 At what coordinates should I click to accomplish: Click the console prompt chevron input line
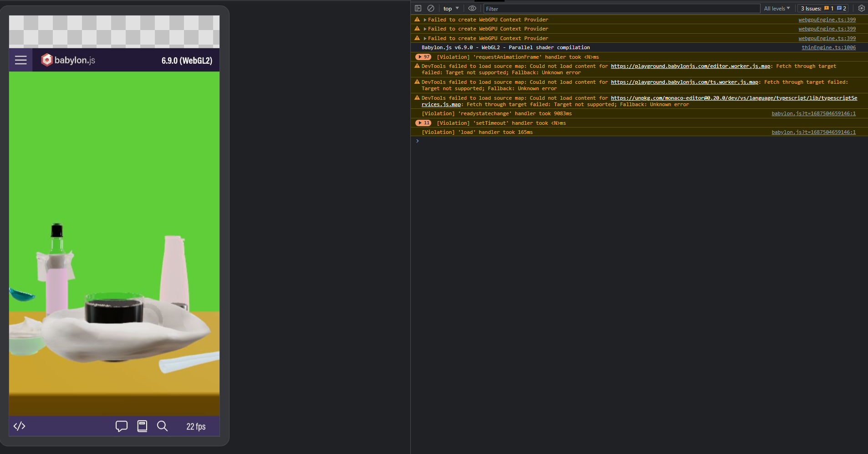coord(639,141)
